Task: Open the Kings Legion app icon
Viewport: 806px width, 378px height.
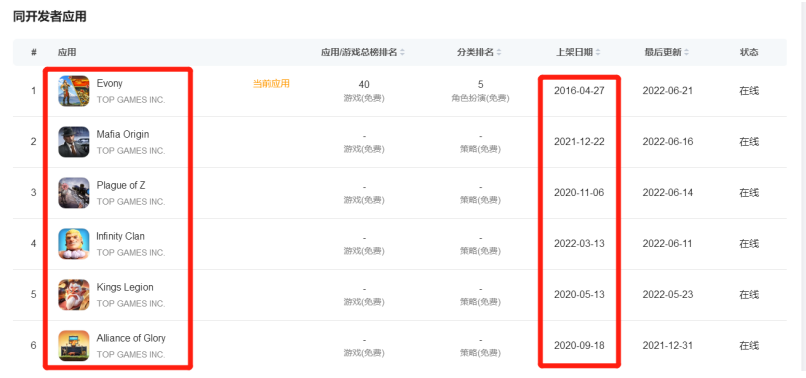Action: click(74, 295)
